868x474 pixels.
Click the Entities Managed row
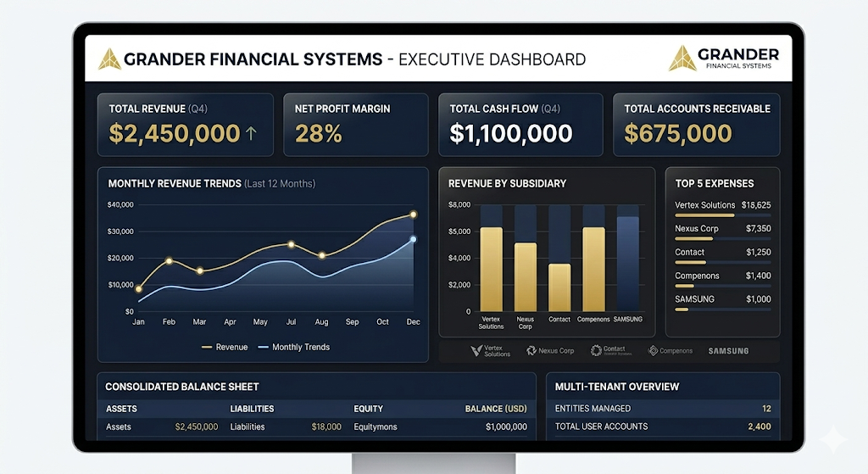[662, 409]
